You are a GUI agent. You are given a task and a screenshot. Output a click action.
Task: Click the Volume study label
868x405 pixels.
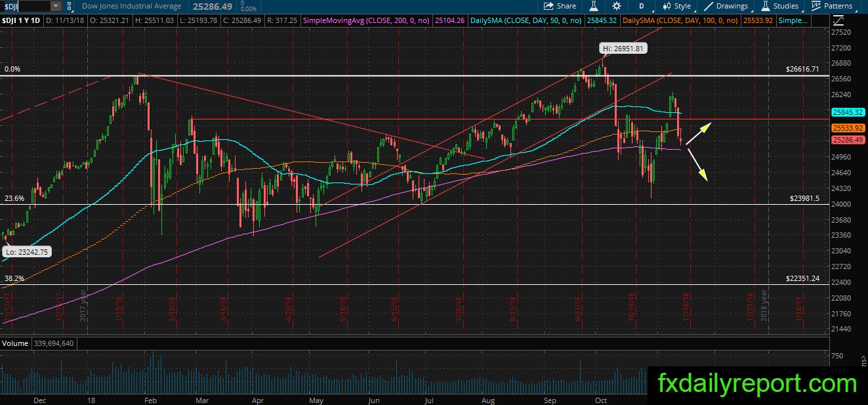[14, 343]
